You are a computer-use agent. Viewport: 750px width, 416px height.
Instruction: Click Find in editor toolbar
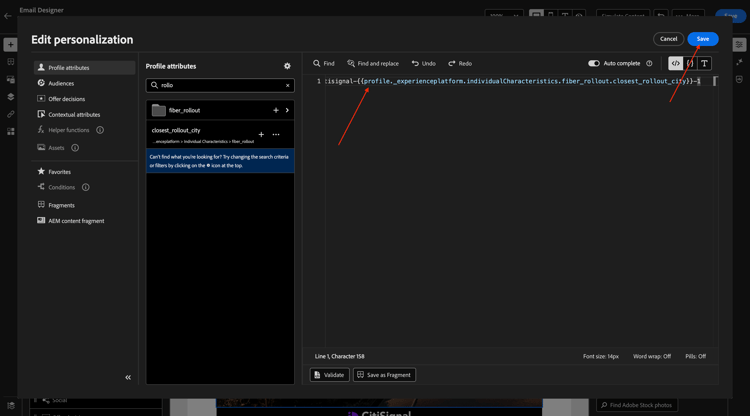pos(324,64)
